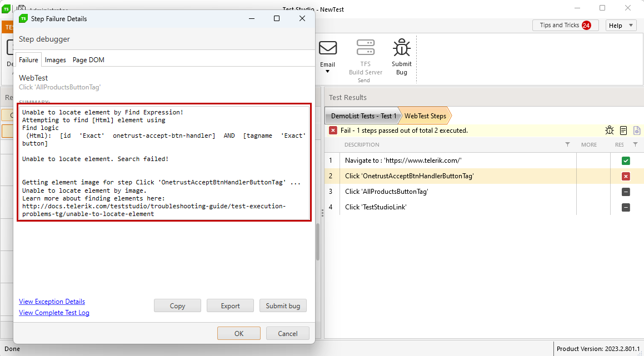The width and height of the screenshot is (644, 356).
Task: Click not-run icon for TestStudioLink step
Action: [x=626, y=207]
